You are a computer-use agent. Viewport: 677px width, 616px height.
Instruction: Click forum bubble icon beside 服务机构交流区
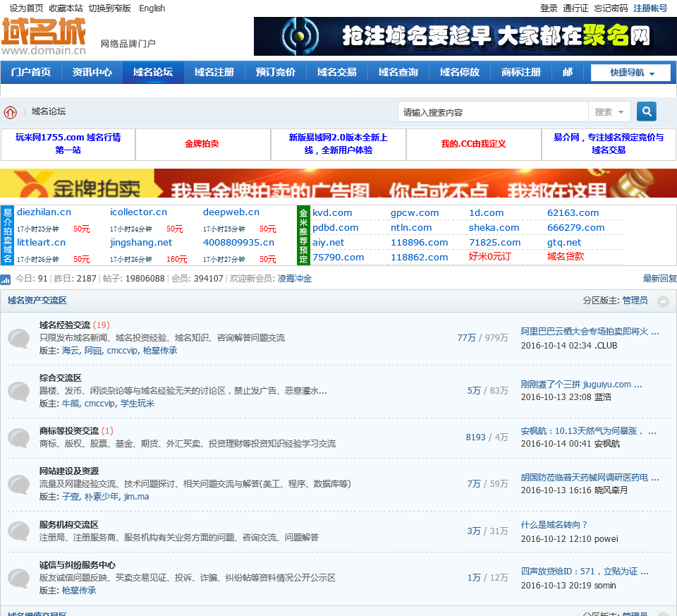(19, 531)
